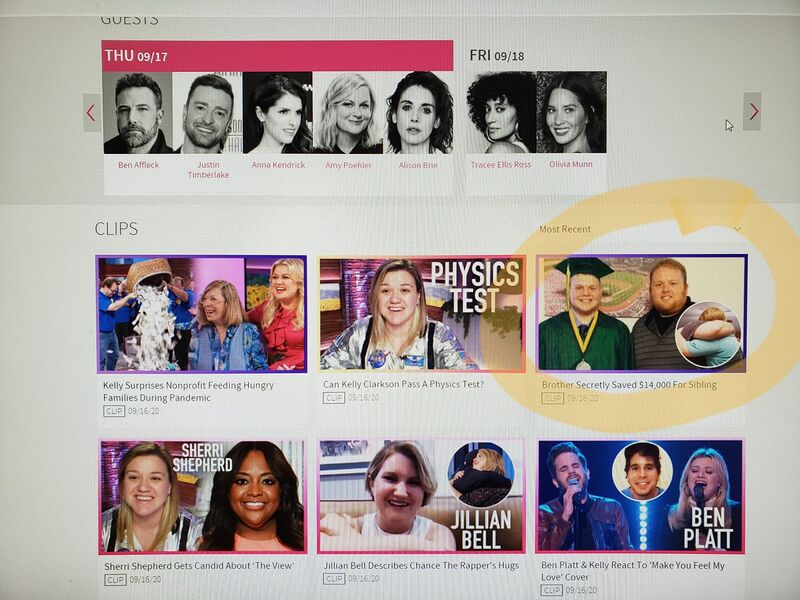This screenshot has height=600, width=800.
Task: Play the Sherri Shepherd clip thumbnail
Action: tap(203, 497)
